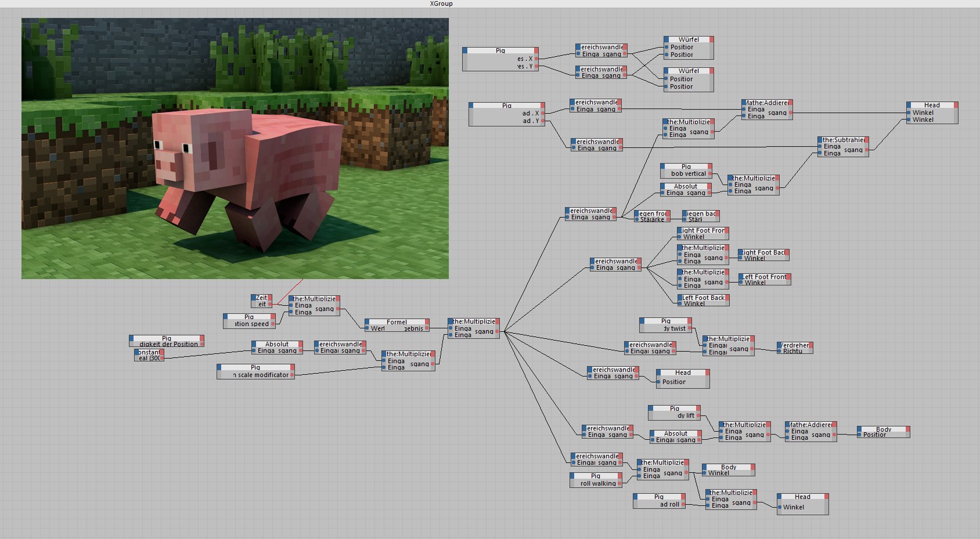This screenshot has width=980, height=539.
Task: Click the Head . Y output port on the Pig node
Action: (x=542, y=121)
